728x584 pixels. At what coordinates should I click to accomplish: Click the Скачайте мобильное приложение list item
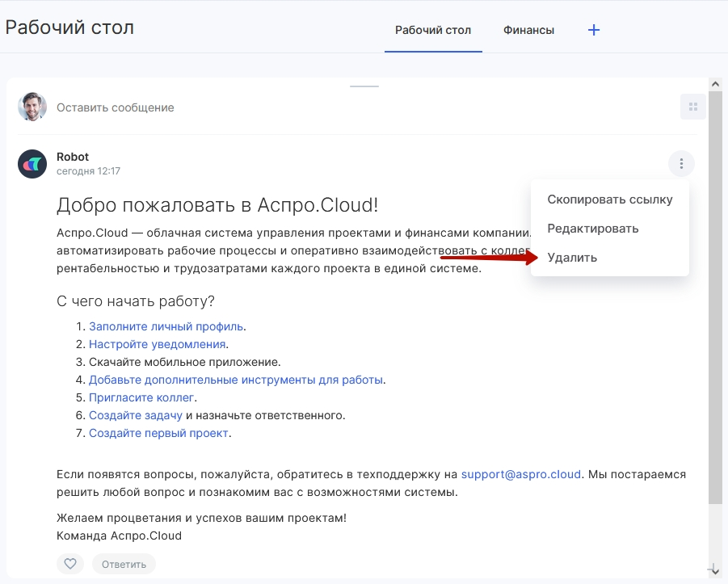pos(185,362)
